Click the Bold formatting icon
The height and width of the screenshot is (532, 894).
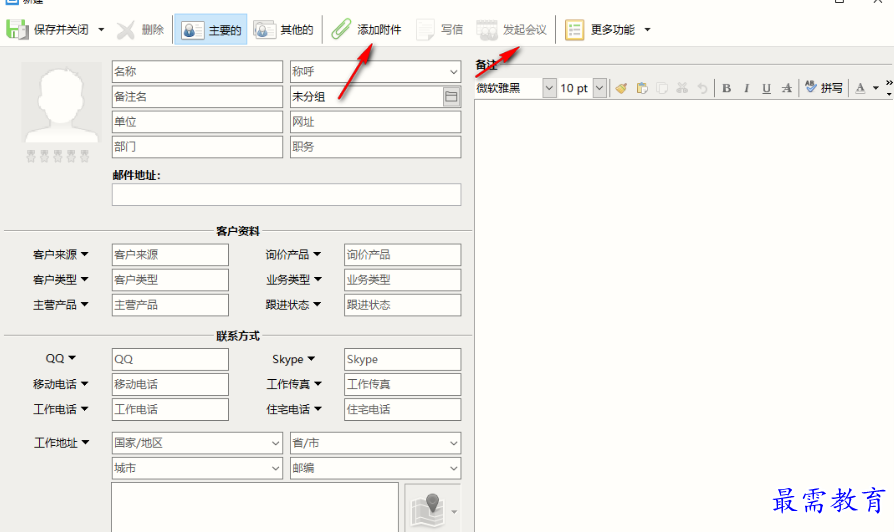pyautogui.click(x=727, y=88)
